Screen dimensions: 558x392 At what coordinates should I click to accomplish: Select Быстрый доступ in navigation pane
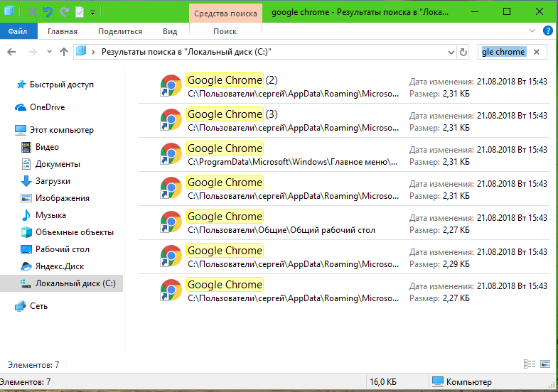tap(62, 85)
